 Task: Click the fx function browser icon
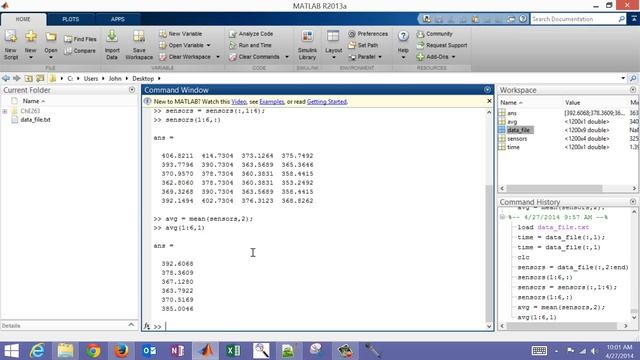147,326
